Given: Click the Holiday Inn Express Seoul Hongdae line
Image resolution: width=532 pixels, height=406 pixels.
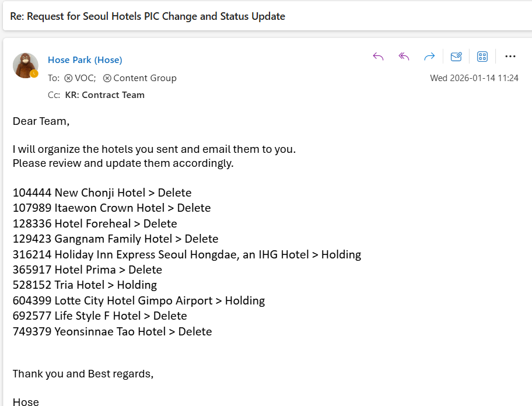Looking at the screenshot, I should (x=187, y=255).
